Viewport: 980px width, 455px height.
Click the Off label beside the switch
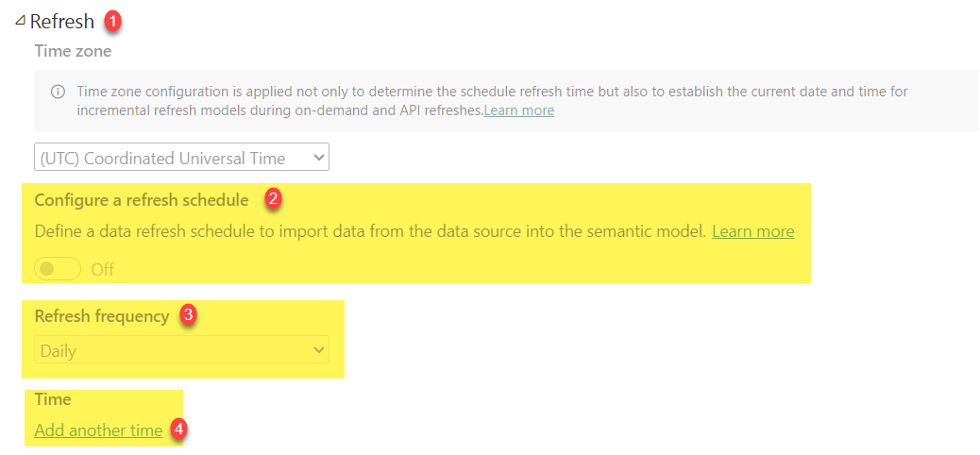103,270
